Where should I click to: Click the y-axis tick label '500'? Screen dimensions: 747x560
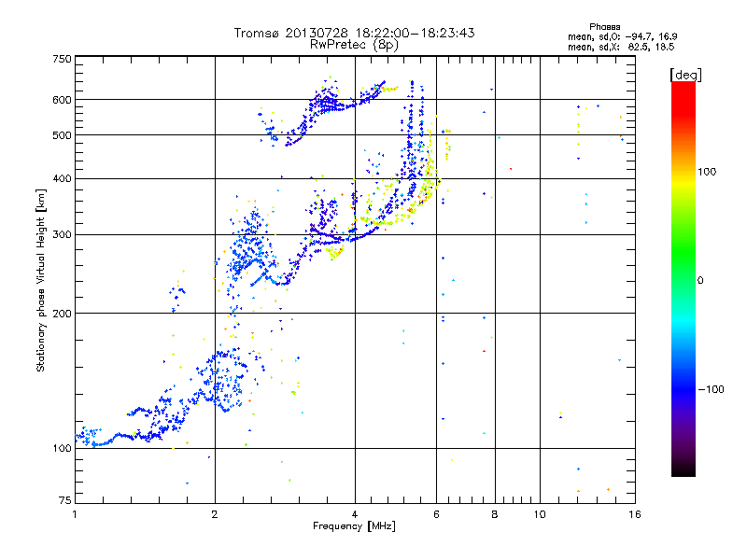62,135
